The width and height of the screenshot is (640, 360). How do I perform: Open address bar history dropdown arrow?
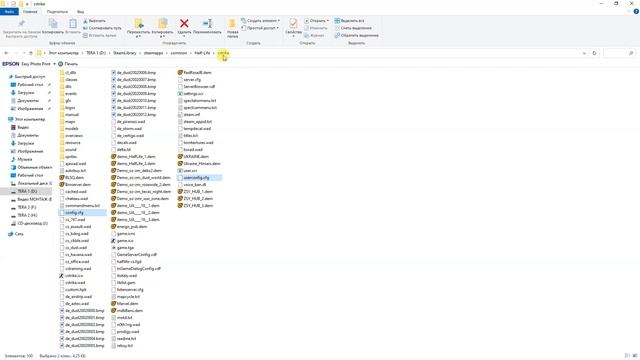click(x=584, y=53)
